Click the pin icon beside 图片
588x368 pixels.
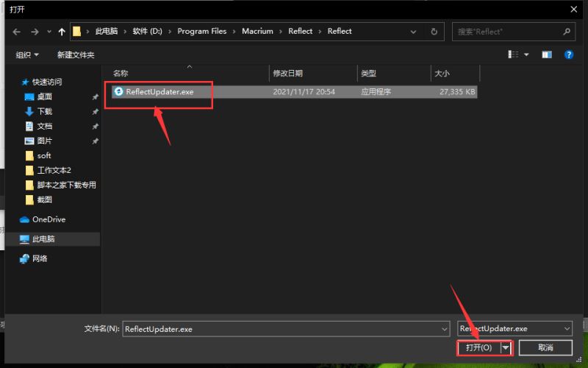(96, 141)
